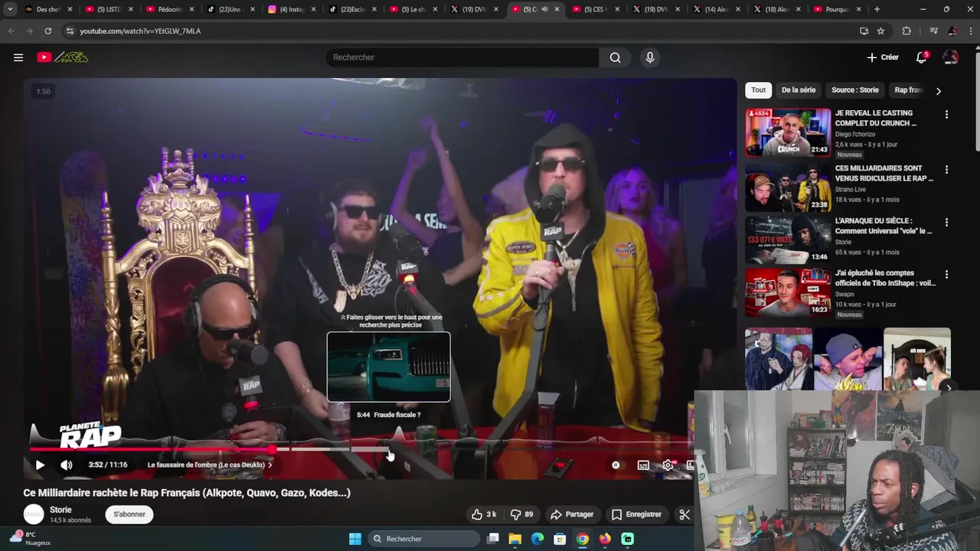Image resolution: width=980 pixels, height=551 pixels.
Task: Switch to the '(14) Alex' X tab
Action: (716, 9)
